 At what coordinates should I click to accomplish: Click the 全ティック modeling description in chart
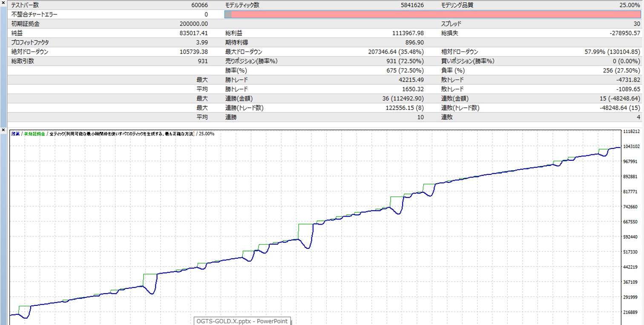click(121, 134)
